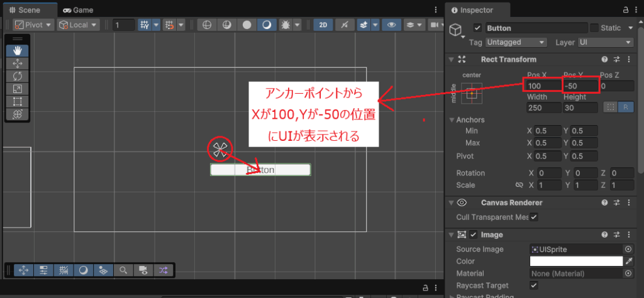Open Scene view three-dot options menu

[436, 10]
